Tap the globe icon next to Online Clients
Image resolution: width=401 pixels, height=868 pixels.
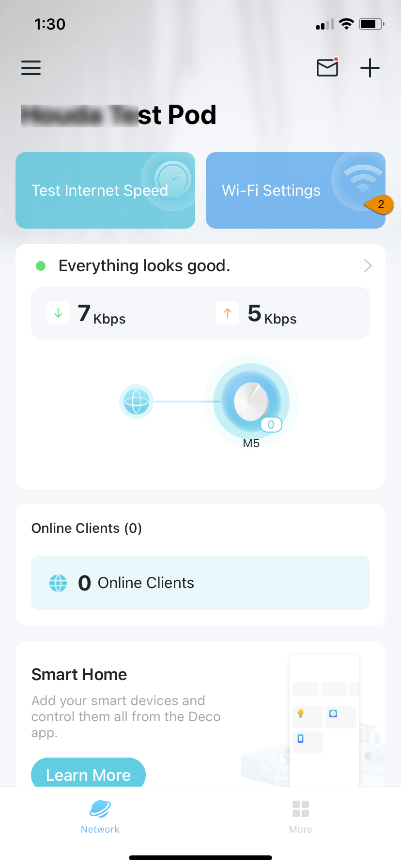pyautogui.click(x=58, y=583)
